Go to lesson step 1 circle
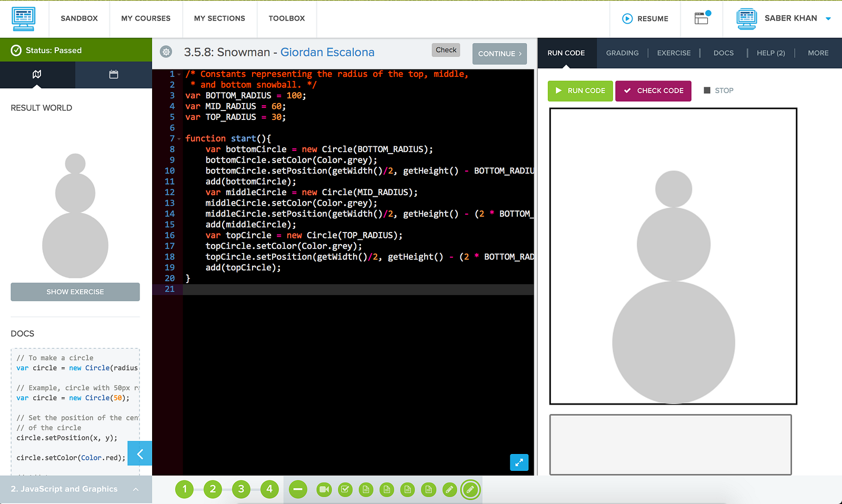 click(185, 490)
